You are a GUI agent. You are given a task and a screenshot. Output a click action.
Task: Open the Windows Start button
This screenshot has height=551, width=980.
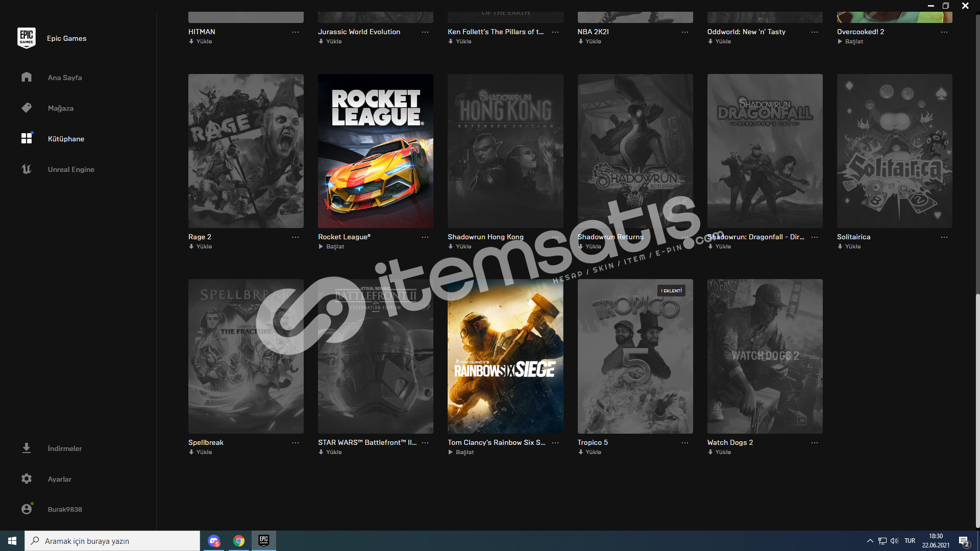tap(12, 541)
